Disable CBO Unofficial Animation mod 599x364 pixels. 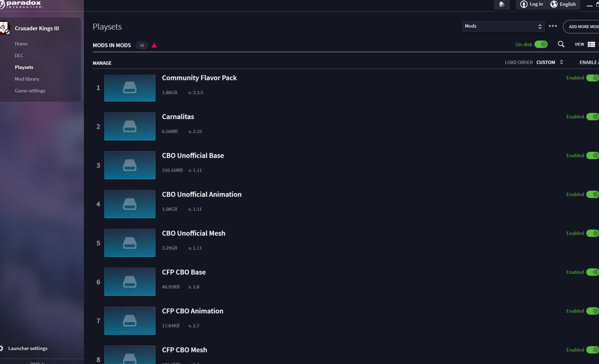(592, 194)
